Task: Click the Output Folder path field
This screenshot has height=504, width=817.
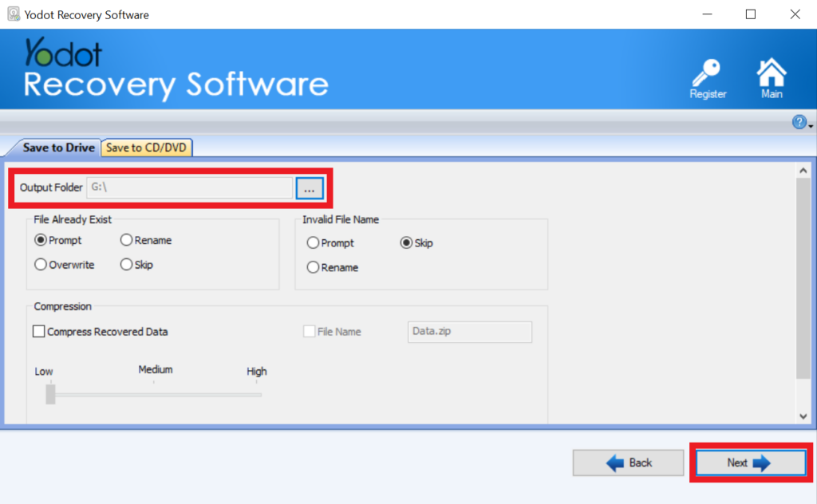Action: point(189,187)
